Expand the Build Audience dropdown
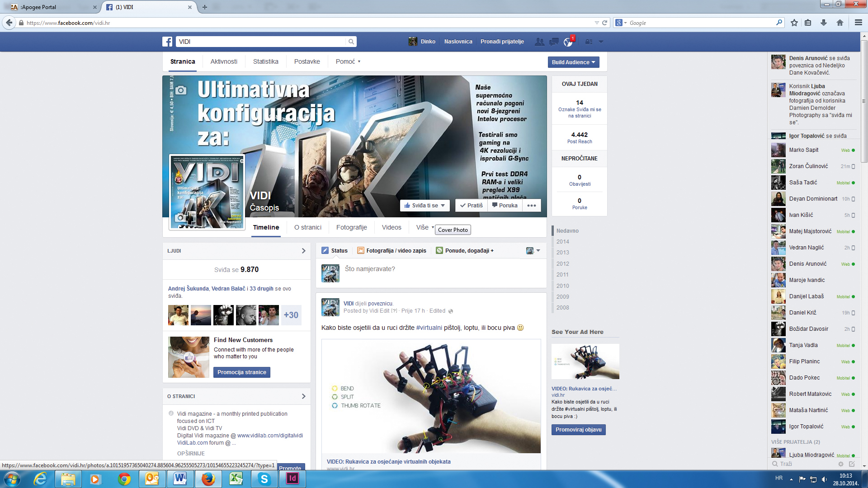The width and height of the screenshot is (868, 488). (573, 62)
